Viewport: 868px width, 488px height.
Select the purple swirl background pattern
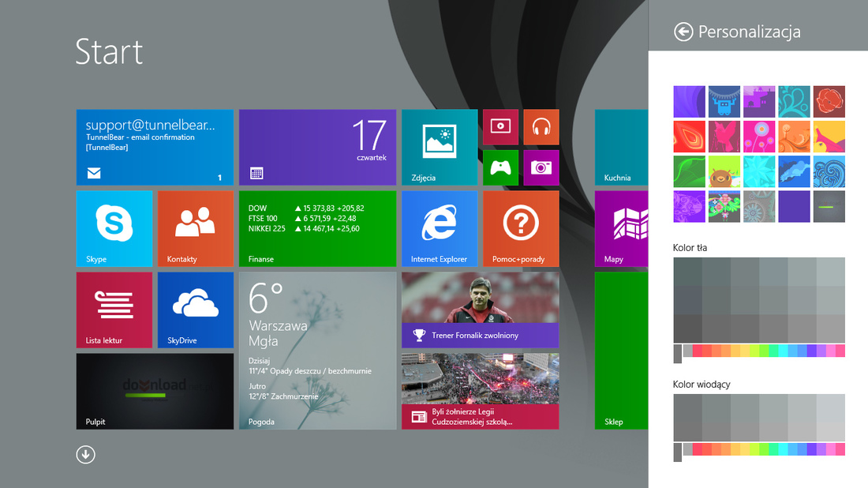click(x=689, y=101)
